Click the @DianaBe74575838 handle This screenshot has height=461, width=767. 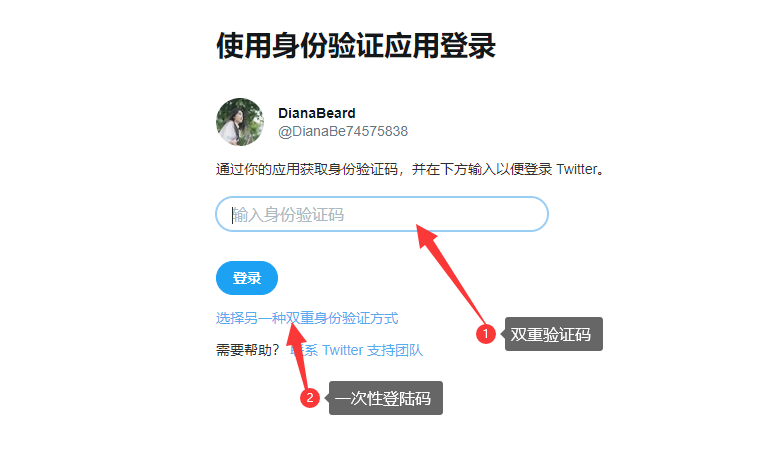point(342,131)
